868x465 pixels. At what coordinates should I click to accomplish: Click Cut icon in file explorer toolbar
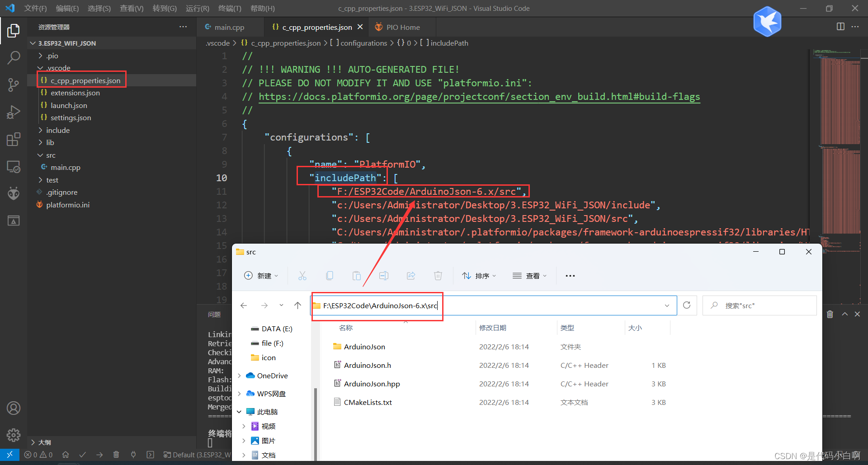click(302, 276)
